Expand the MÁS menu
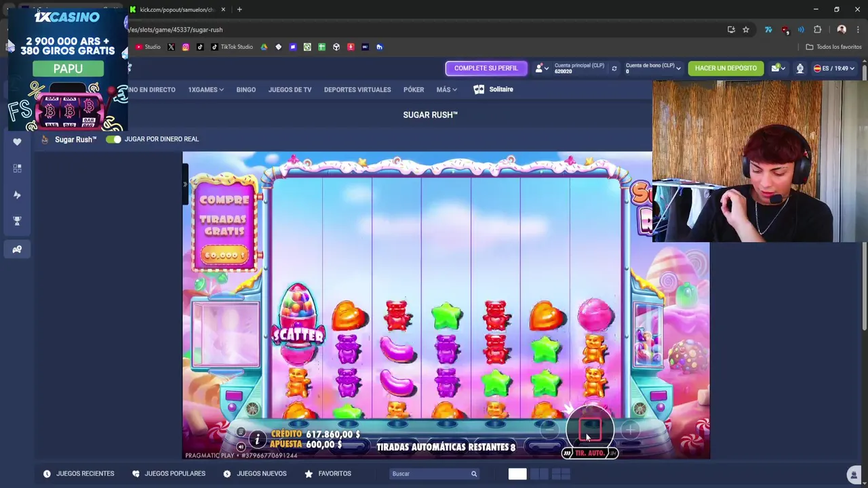The width and height of the screenshot is (868, 488). 446,89
